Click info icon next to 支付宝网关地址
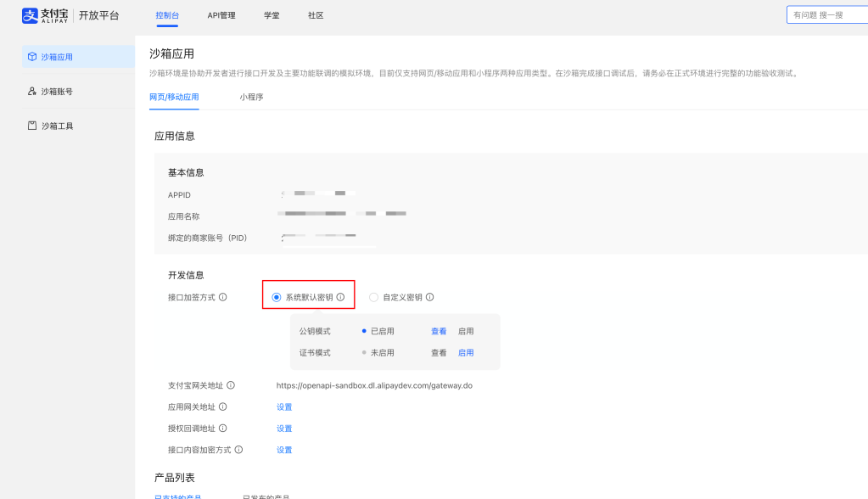The height and width of the screenshot is (499, 868). pos(231,385)
